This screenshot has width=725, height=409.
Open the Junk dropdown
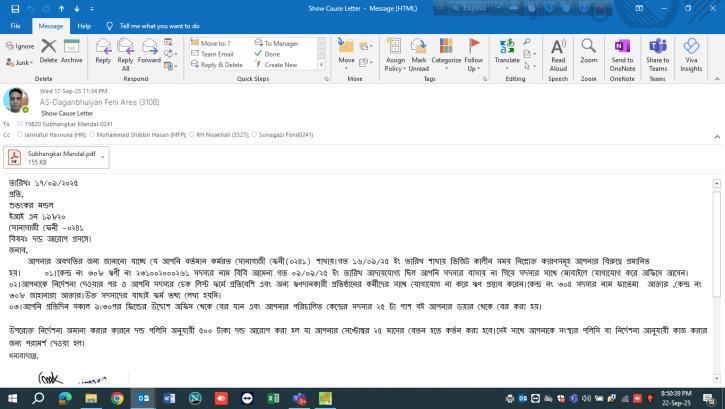coord(20,62)
